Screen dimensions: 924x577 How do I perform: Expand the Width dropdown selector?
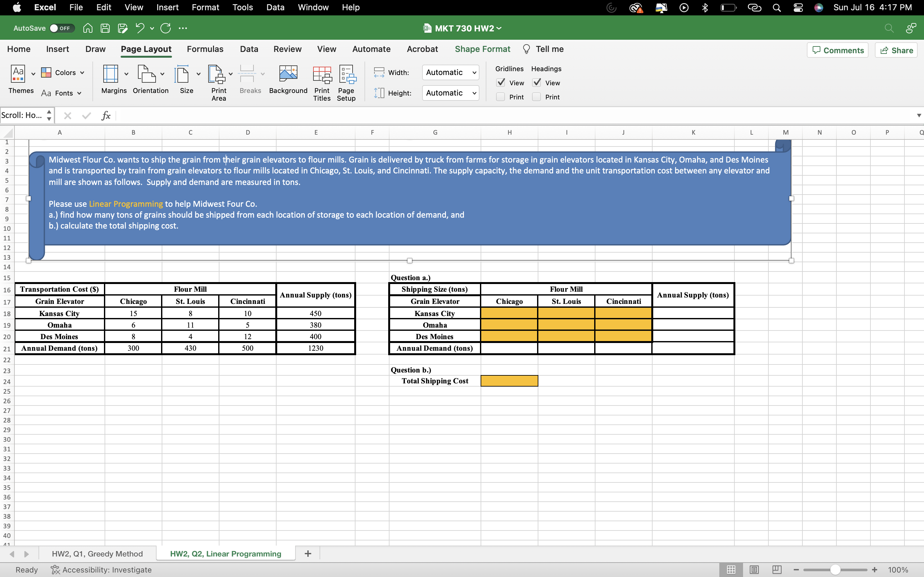pyautogui.click(x=474, y=72)
